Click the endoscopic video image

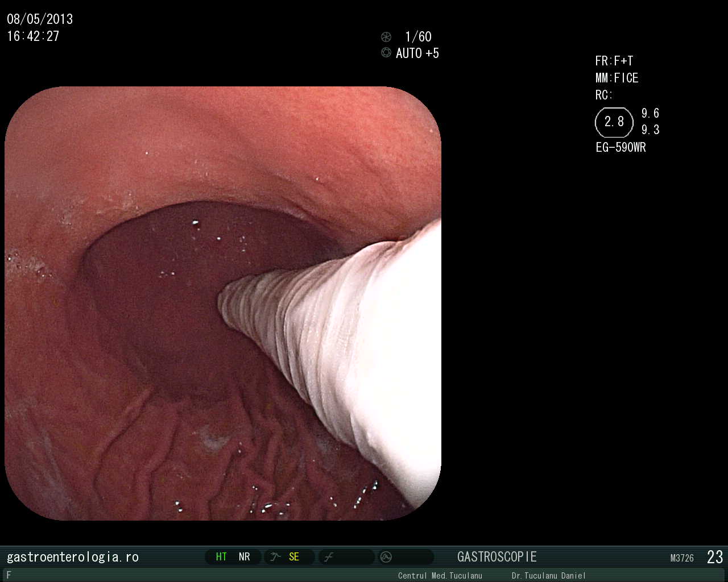click(223, 303)
